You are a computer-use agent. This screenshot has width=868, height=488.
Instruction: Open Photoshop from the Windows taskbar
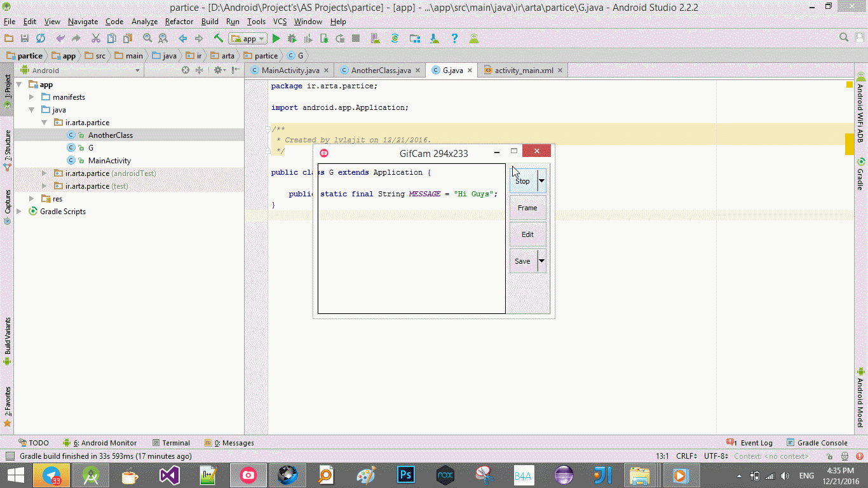point(405,475)
